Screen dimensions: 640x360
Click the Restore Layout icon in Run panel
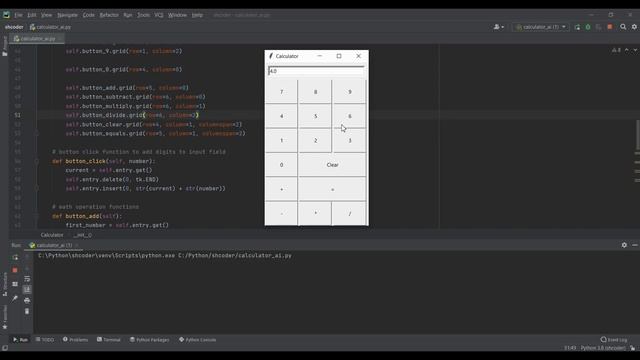(15, 284)
